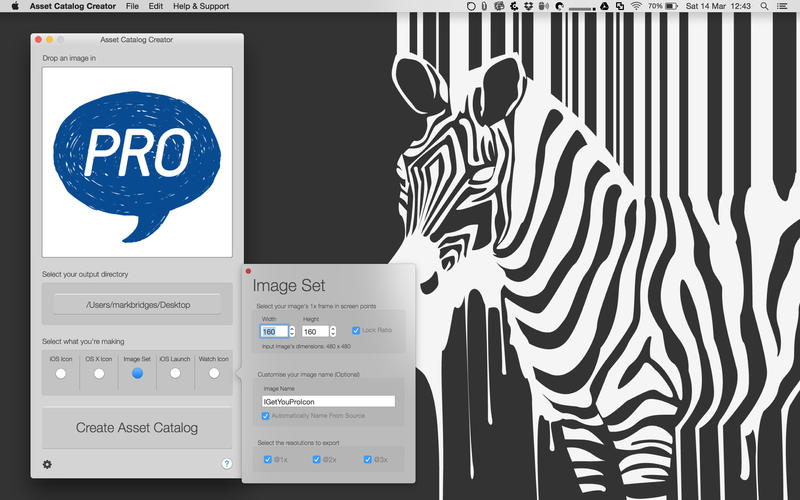
Task: Open the File menu
Action: pos(132,6)
